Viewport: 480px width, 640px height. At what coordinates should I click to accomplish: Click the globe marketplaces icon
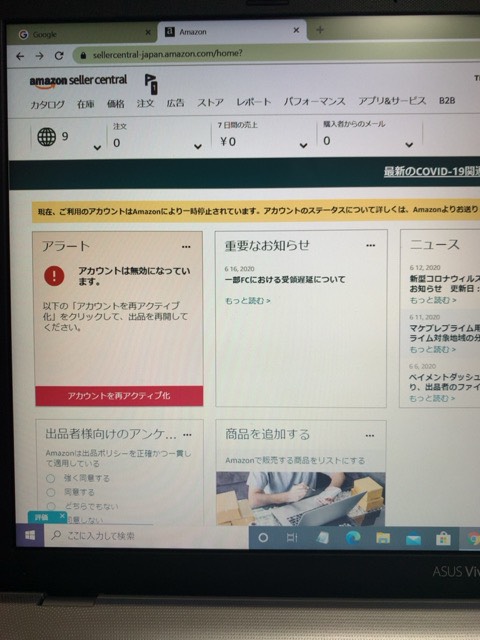47,137
